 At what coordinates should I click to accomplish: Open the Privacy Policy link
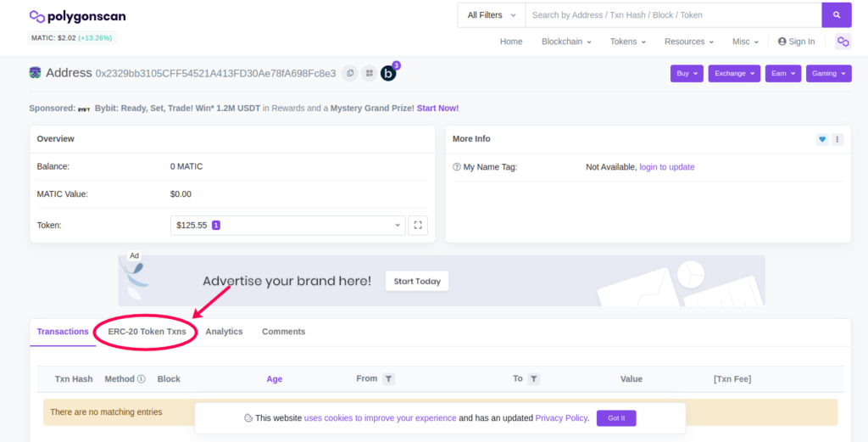[x=561, y=418]
